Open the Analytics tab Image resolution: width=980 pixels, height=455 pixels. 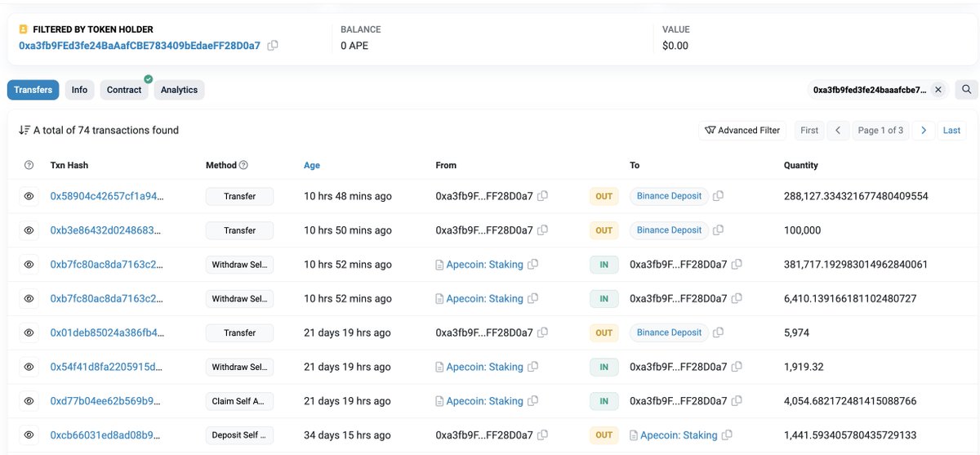[179, 90]
